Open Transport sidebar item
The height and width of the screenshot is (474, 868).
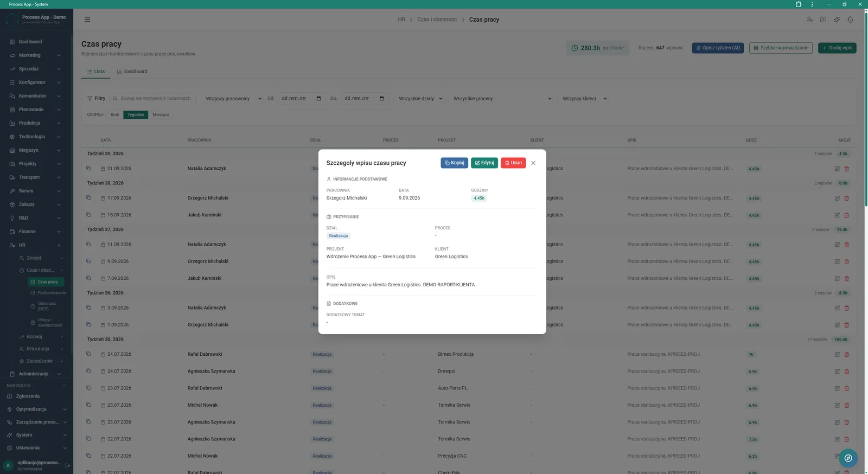36,177
